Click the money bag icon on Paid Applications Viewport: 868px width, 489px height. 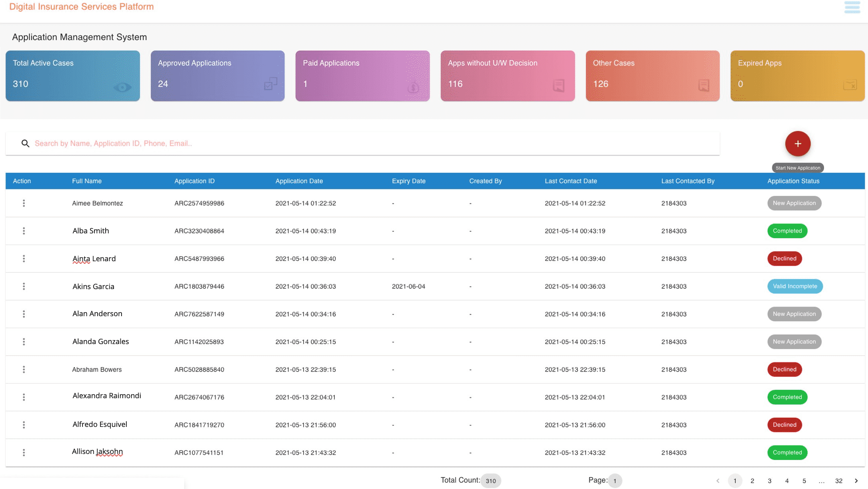pos(413,87)
